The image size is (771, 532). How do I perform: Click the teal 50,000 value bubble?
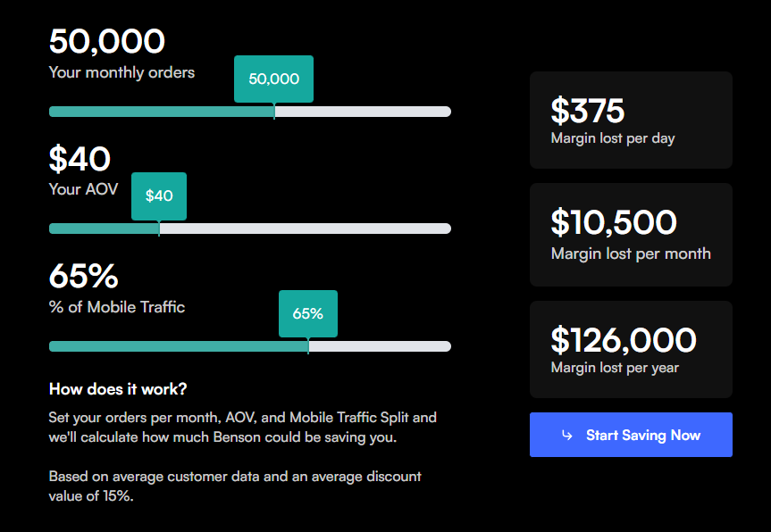pyautogui.click(x=273, y=79)
